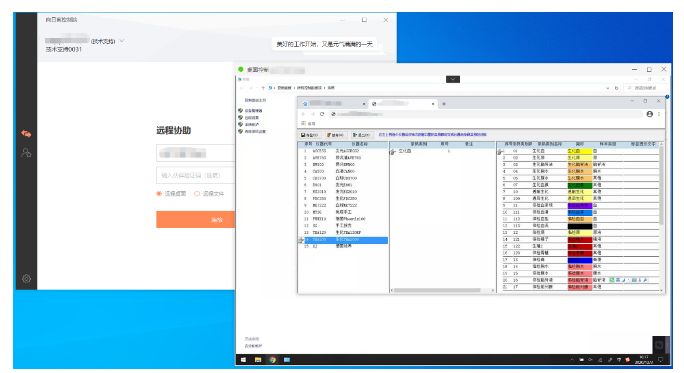The height and width of the screenshot is (373, 684).
Task: Click the middle panel horizontal scrollbar
Action: pyautogui.click(x=437, y=290)
